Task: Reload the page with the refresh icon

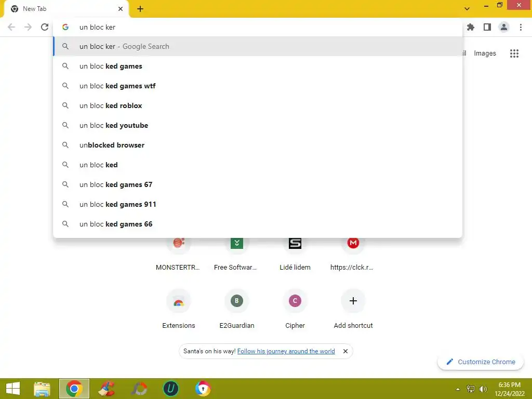Action: point(45,27)
